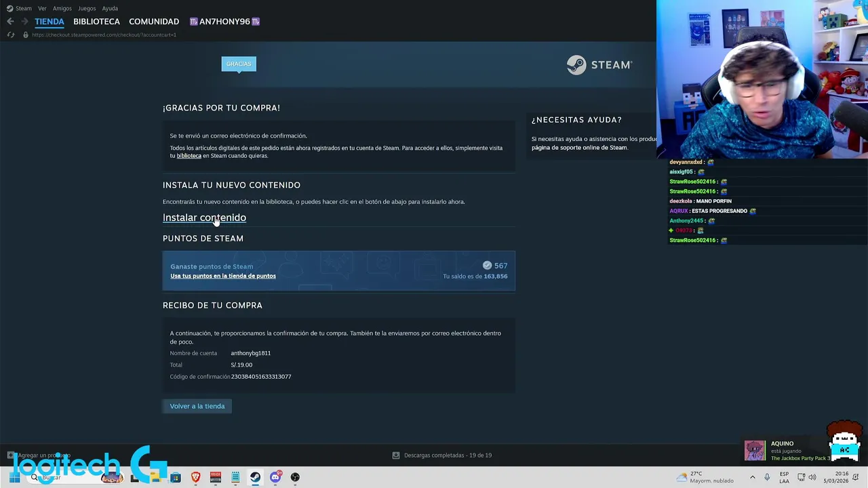Open Descargas completadas - 19 de 19
The width and height of the screenshot is (868, 488).
448,455
